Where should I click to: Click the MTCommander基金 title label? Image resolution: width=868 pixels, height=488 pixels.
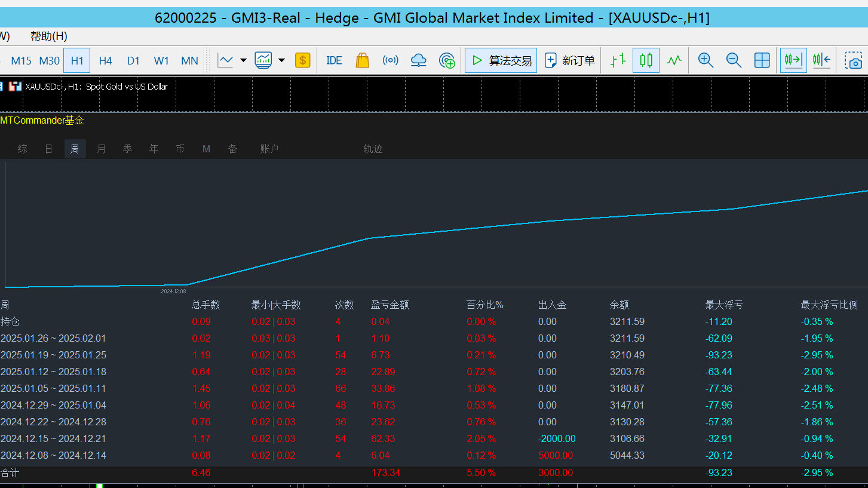click(x=42, y=121)
